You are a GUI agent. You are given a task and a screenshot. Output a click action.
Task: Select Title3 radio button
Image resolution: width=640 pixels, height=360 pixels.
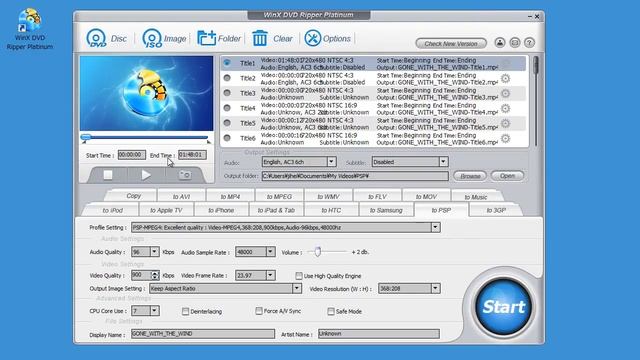[x=227, y=93]
